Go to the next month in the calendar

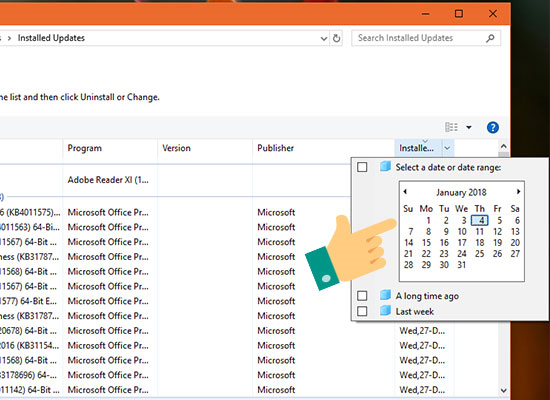(518, 192)
